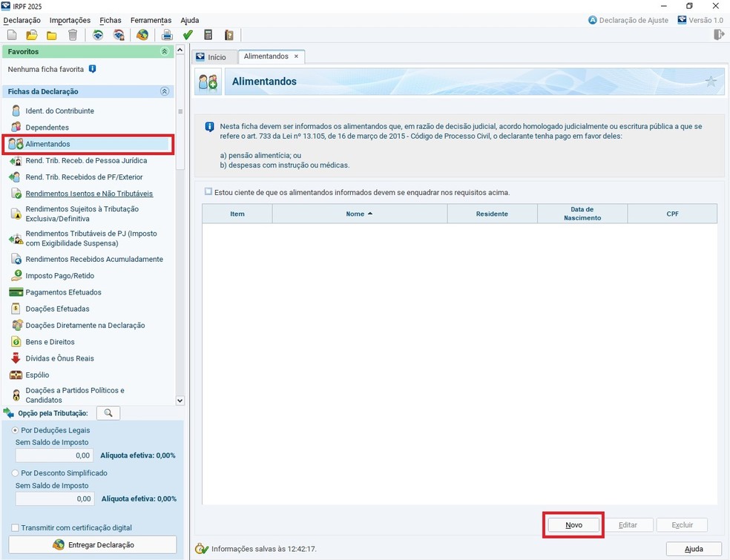Enable 'Transmitir com certificação digital' checkbox
730x560 pixels.
tap(16, 527)
